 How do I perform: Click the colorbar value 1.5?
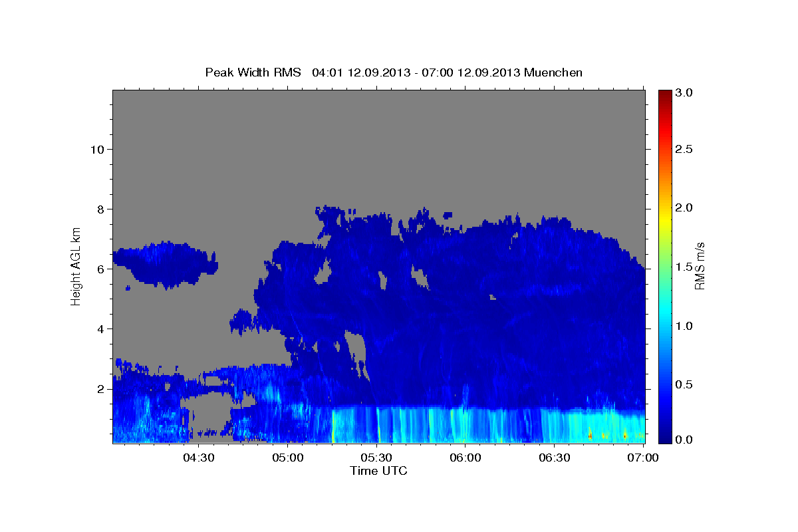(684, 267)
